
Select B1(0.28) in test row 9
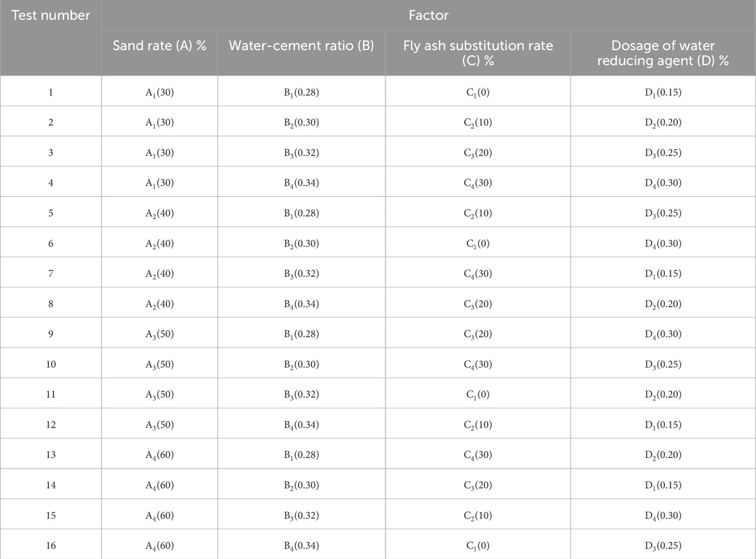(x=301, y=334)
